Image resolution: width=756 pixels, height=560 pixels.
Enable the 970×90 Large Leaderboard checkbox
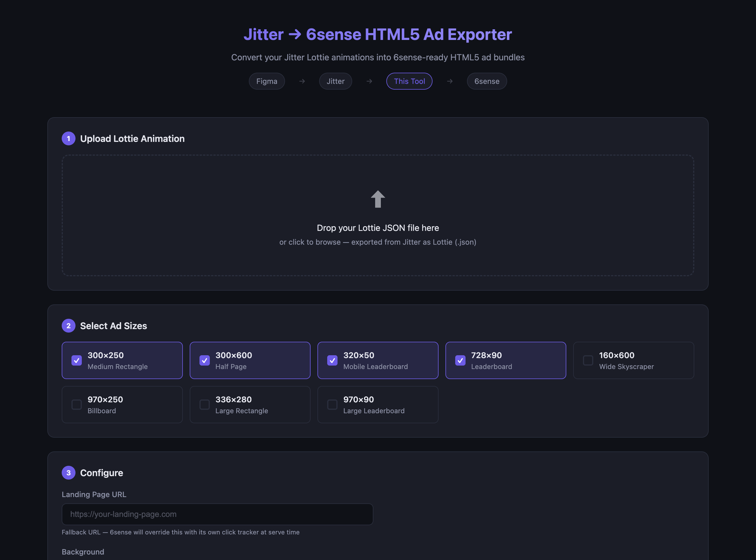click(332, 404)
